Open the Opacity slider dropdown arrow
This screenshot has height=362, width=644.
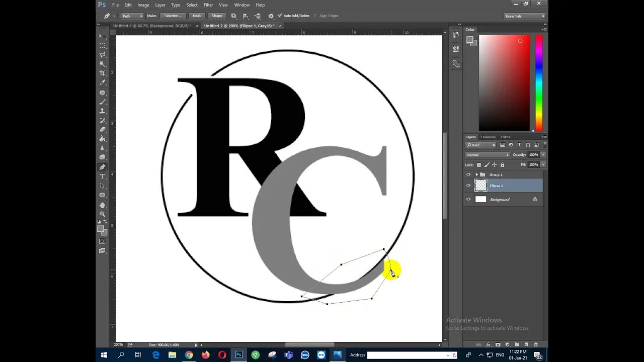(543, 155)
